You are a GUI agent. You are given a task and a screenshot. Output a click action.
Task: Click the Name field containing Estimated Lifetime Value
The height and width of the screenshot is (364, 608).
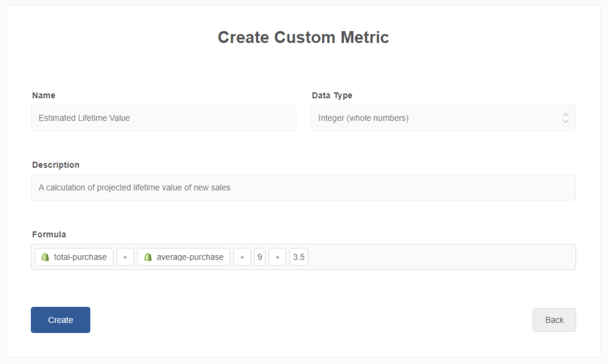point(163,118)
